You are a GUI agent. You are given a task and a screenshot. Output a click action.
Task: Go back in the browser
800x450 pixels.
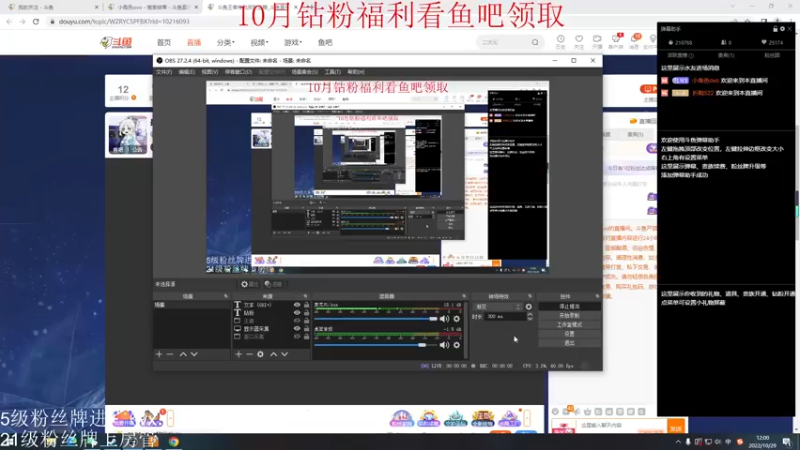pos(9,21)
